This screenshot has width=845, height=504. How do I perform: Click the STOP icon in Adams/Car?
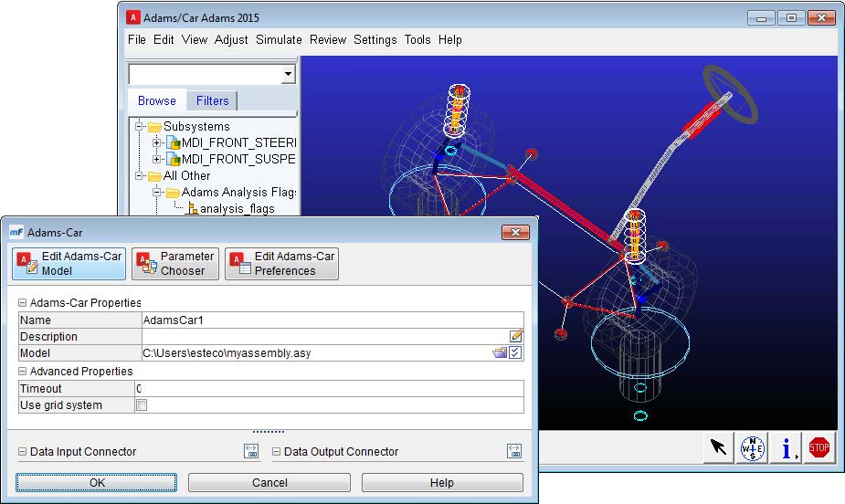point(819,447)
